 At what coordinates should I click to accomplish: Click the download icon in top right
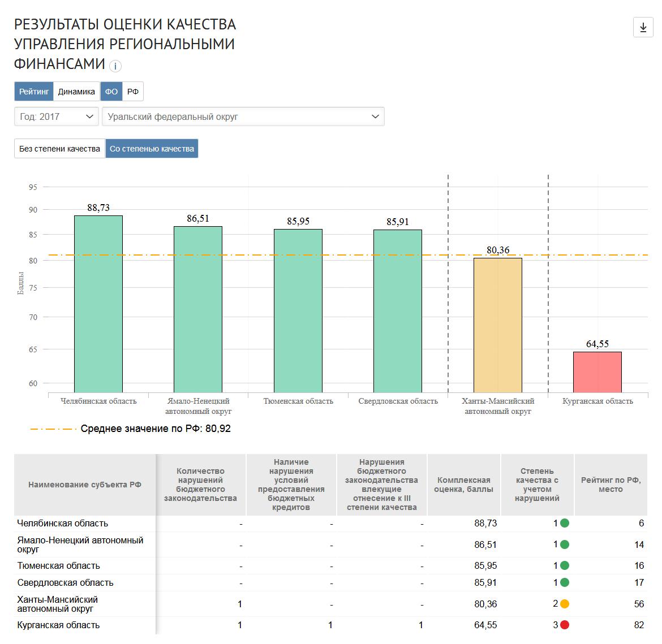(x=643, y=27)
